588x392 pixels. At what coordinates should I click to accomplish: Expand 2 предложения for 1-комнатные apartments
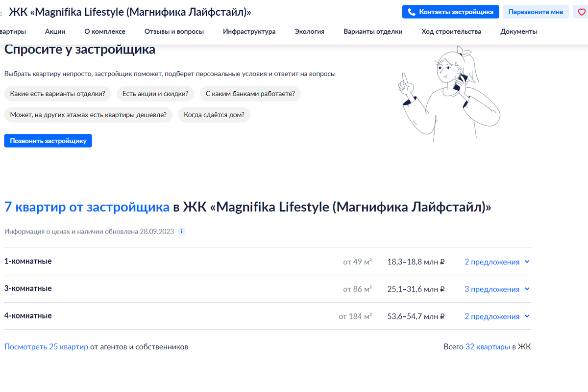[x=493, y=261]
